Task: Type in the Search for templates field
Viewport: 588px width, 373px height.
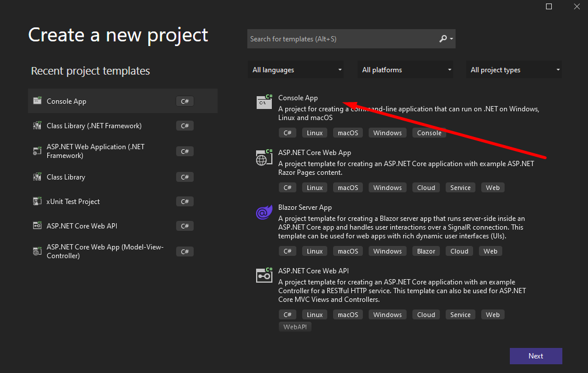Action: pos(341,39)
